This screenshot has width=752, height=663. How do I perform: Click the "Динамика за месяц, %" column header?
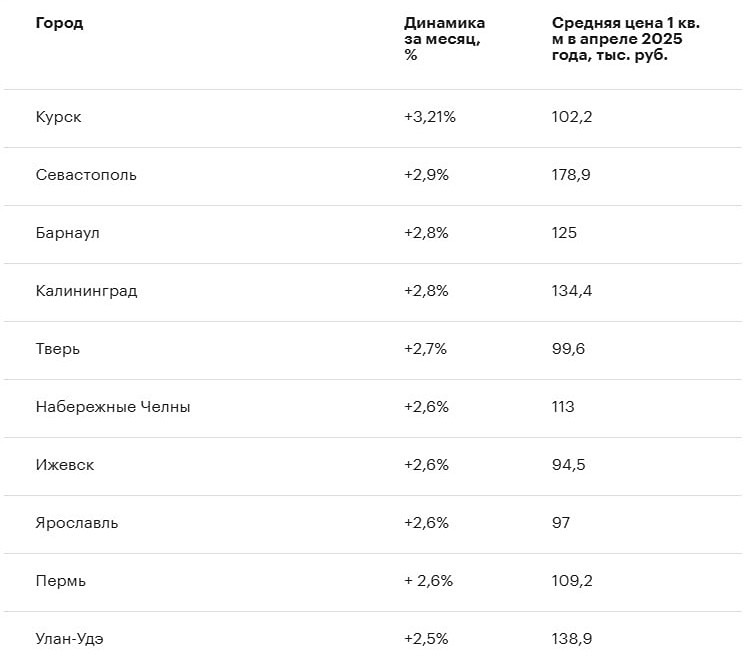[444, 39]
